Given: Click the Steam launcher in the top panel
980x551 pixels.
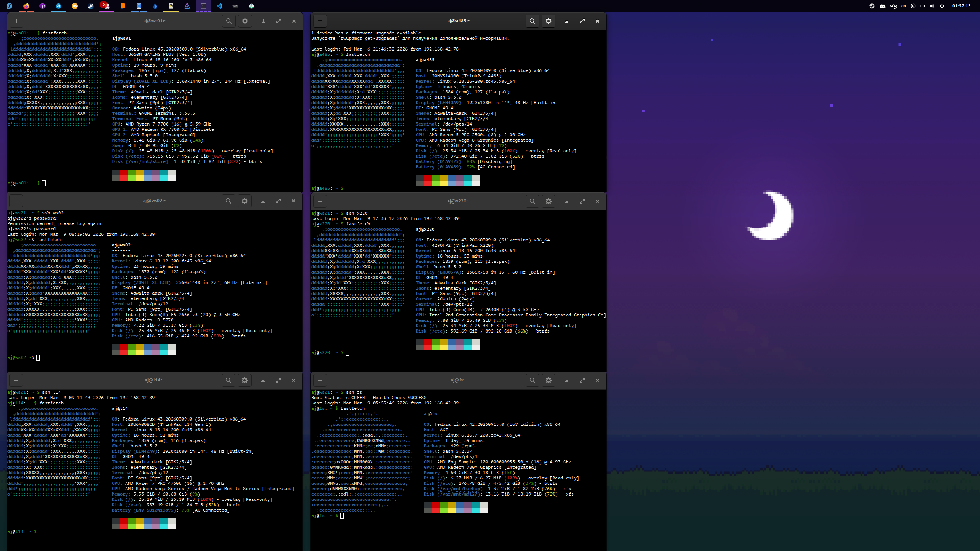Looking at the screenshot, I should pos(90,6).
